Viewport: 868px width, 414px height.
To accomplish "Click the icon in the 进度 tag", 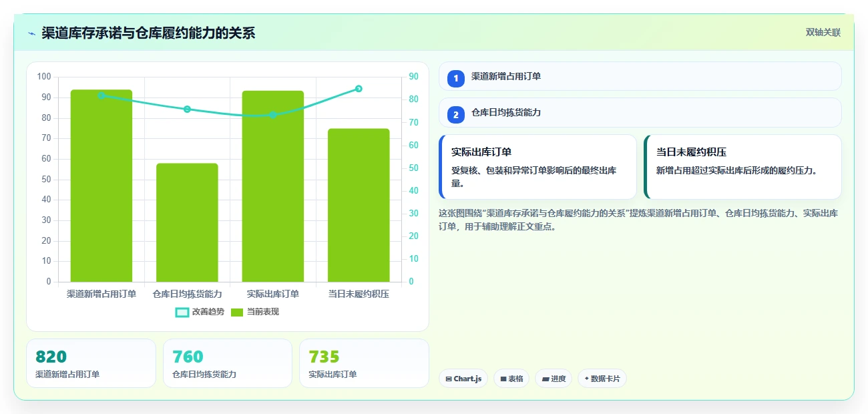I will coord(546,379).
